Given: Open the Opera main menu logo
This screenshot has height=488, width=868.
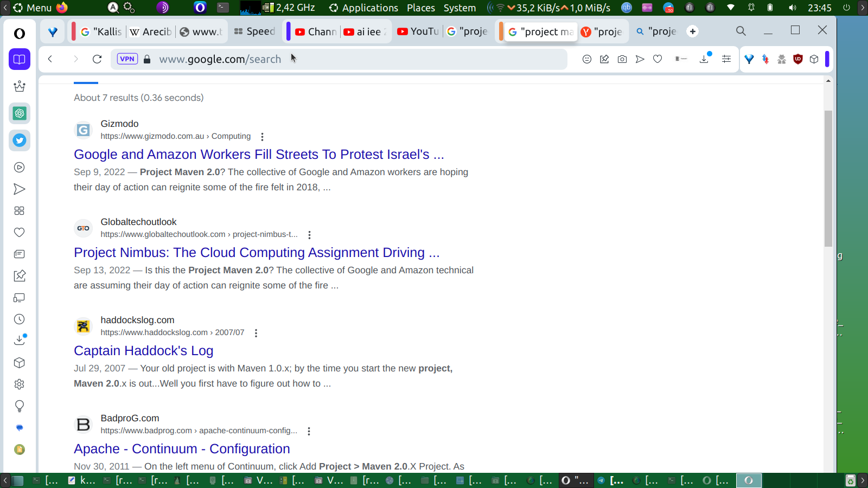Looking at the screenshot, I should click(20, 34).
